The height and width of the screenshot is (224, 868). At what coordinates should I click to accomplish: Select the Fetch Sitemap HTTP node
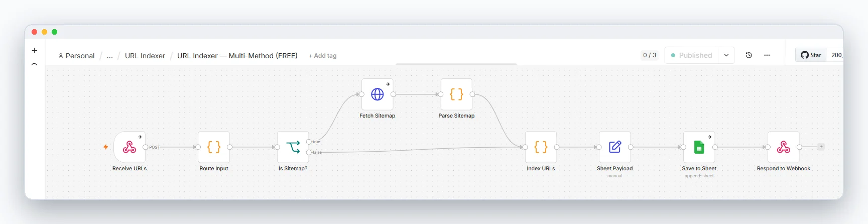pyautogui.click(x=378, y=94)
